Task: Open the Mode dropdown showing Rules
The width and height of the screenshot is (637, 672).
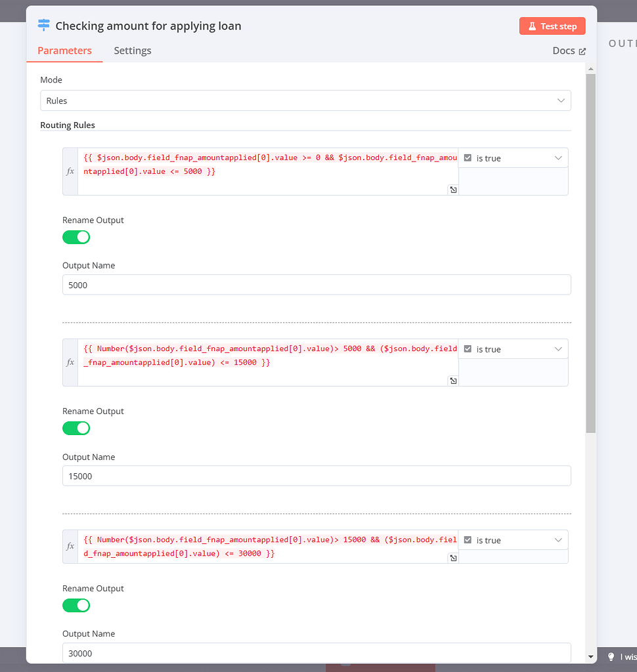Action: tap(305, 100)
